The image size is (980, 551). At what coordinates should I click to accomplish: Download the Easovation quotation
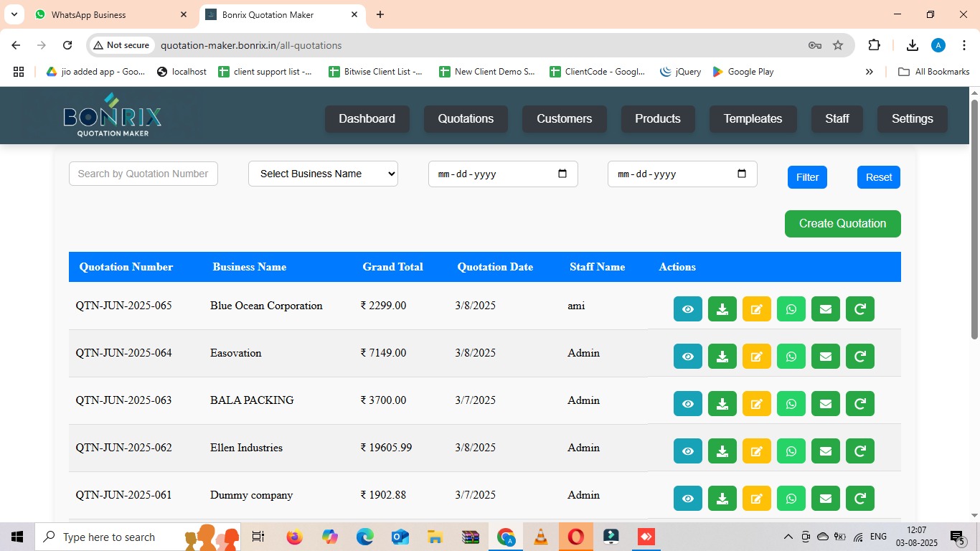pos(722,357)
